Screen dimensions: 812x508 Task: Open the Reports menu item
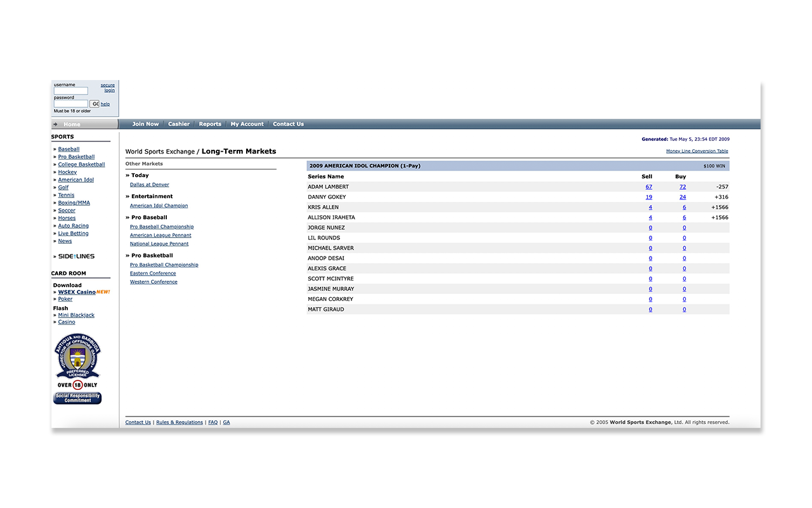(210, 124)
